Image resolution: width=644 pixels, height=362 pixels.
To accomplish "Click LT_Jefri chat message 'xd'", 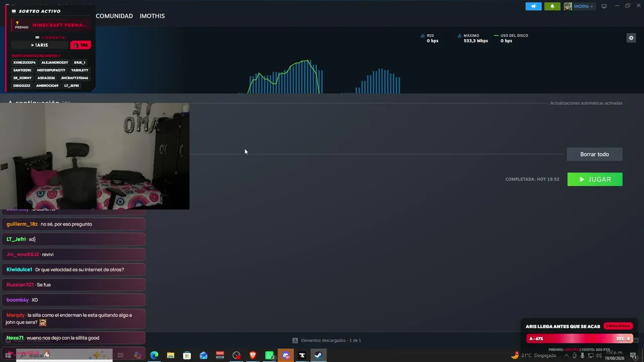I will point(73,239).
